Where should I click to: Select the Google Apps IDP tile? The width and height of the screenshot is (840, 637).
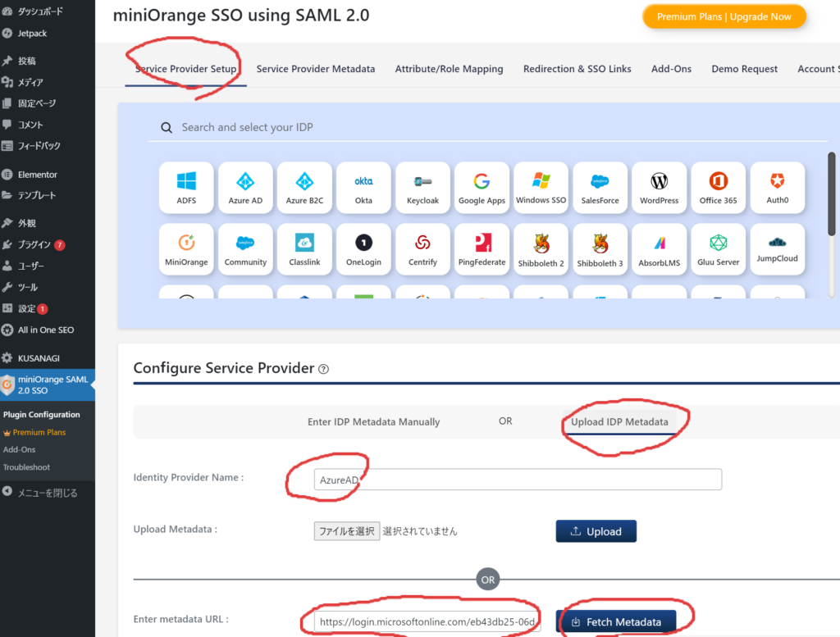point(482,188)
